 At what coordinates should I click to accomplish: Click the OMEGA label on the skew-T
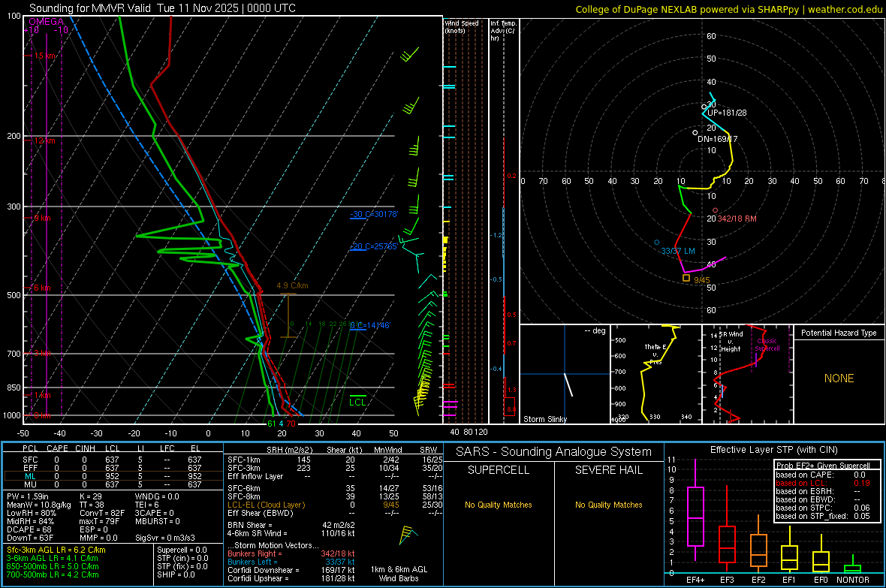click(x=47, y=22)
